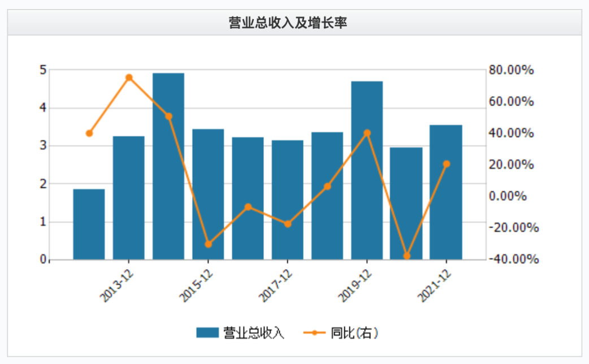Click the orange point on 2015-12 line low
Image resolution: width=589 pixels, height=364 pixels.
coord(209,244)
